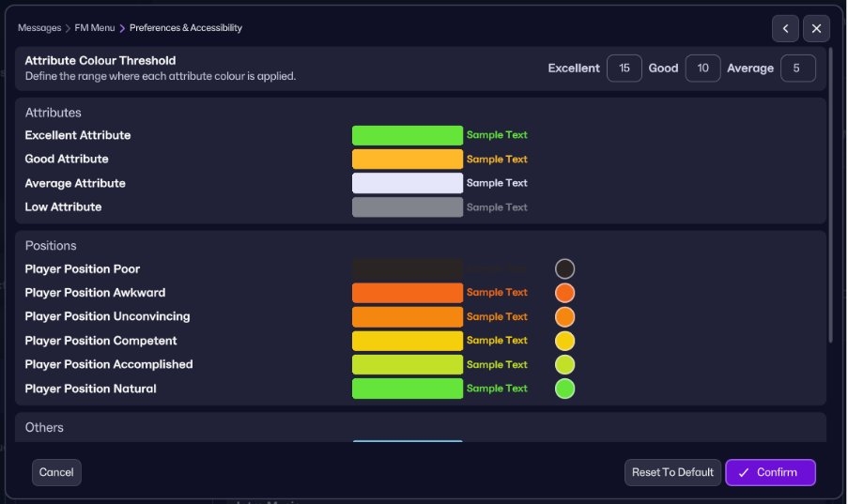Pick the Low Attribute grey colour swatch
The width and height of the screenshot is (848, 504).
(x=407, y=207)
